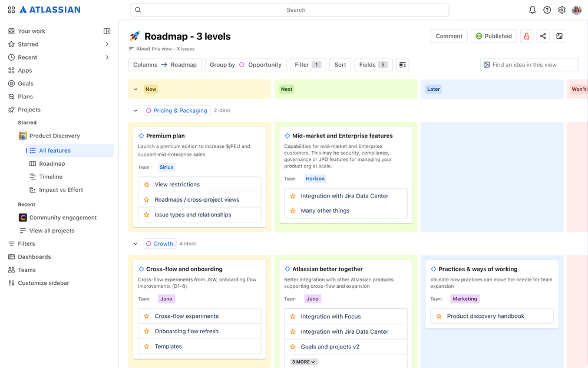Click the star on Cross-flow experiments
588x368 pixels.
[x=147, y=316]
